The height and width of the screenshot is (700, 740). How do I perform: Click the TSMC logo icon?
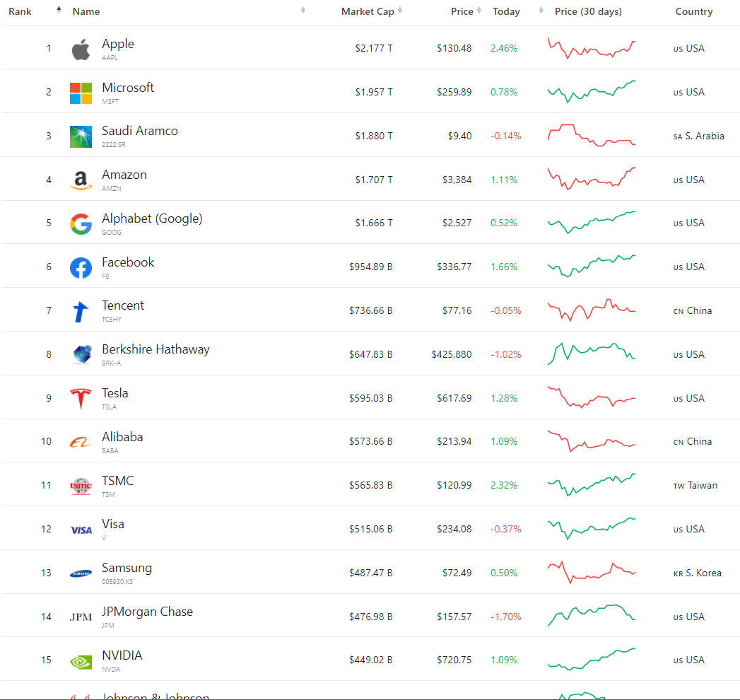[x=81, y=486]
